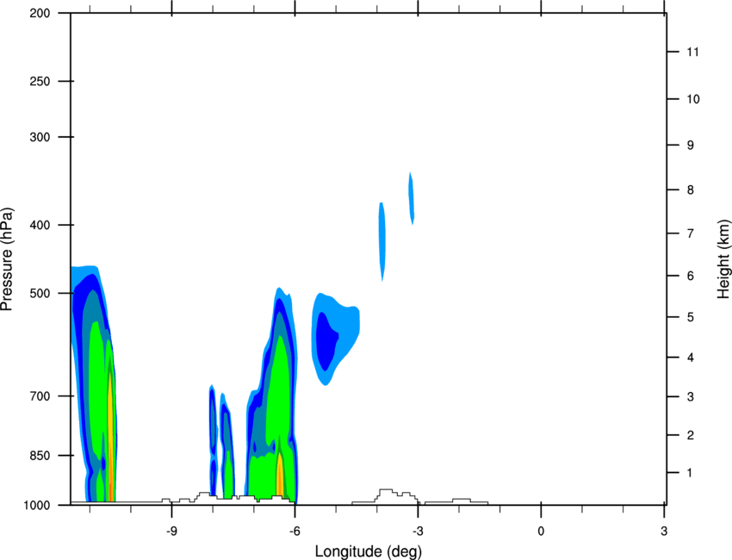Pick the 2 km height label

[691, 435]
